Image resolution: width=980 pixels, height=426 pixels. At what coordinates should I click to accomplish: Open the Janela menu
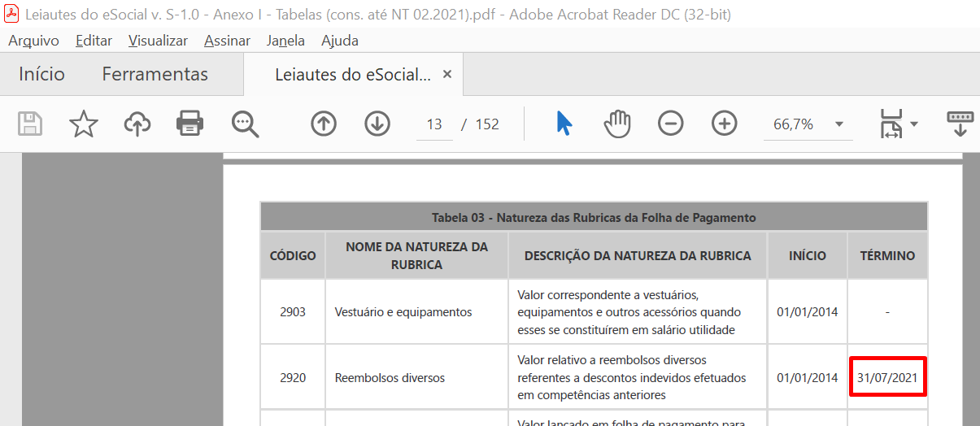pyautogui.click(x=285, y=40)
